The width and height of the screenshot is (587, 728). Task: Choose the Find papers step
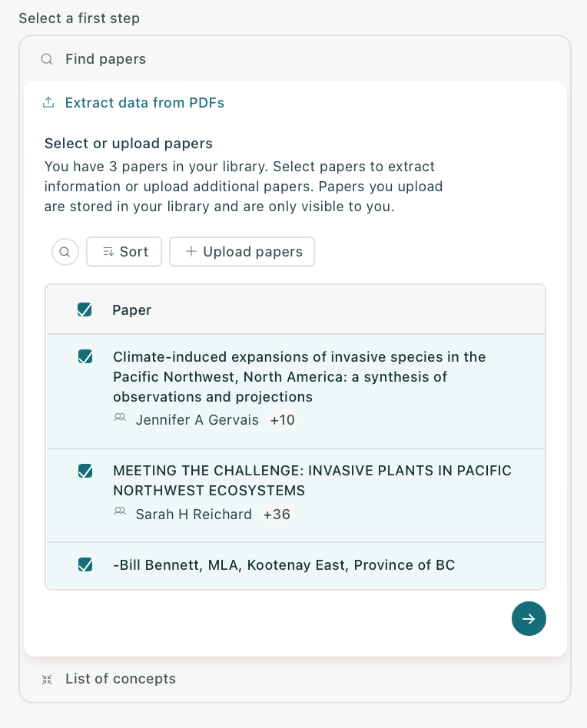[105, 59]
